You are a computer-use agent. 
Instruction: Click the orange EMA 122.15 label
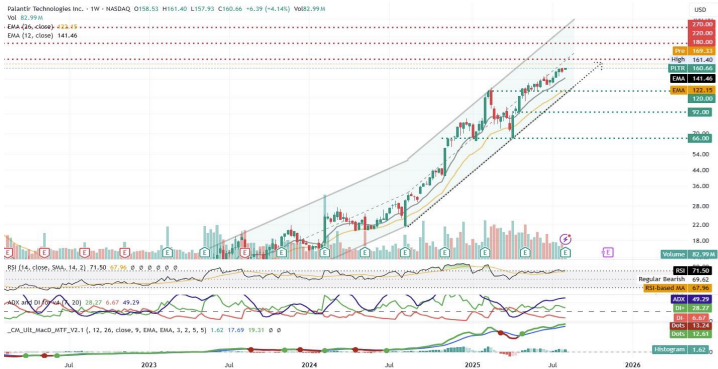[x=692, y=90]
